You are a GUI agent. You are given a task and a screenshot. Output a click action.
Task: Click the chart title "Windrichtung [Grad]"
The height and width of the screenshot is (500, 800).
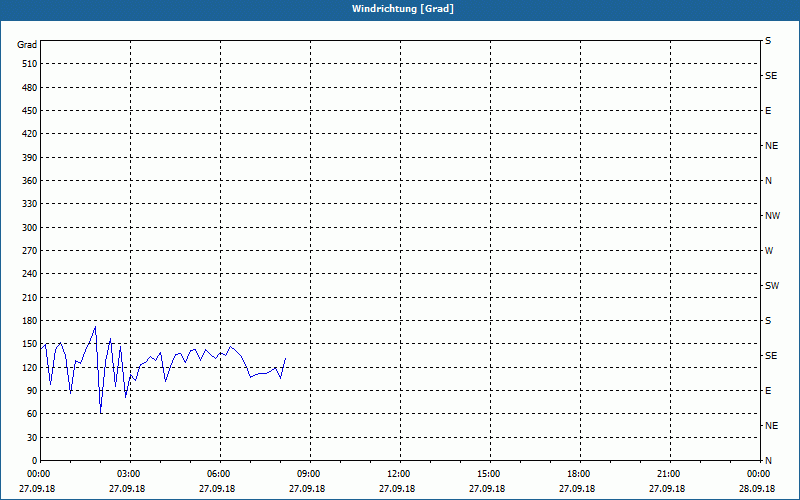pyautogui.click(x=403, y=9)
